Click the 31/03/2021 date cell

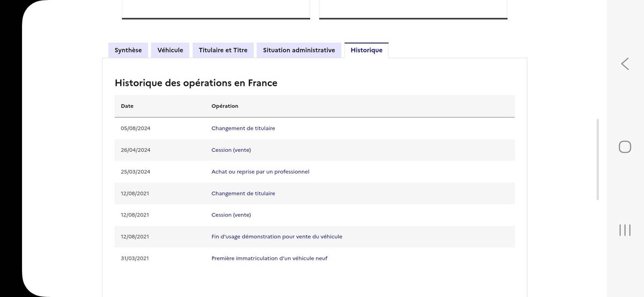tap(135, 258)
